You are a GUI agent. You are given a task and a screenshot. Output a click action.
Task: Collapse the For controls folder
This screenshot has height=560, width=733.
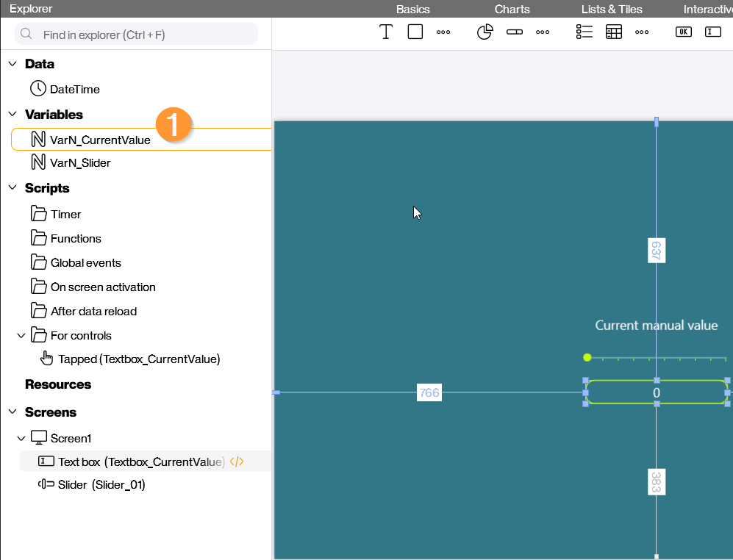tap(21, 336)
